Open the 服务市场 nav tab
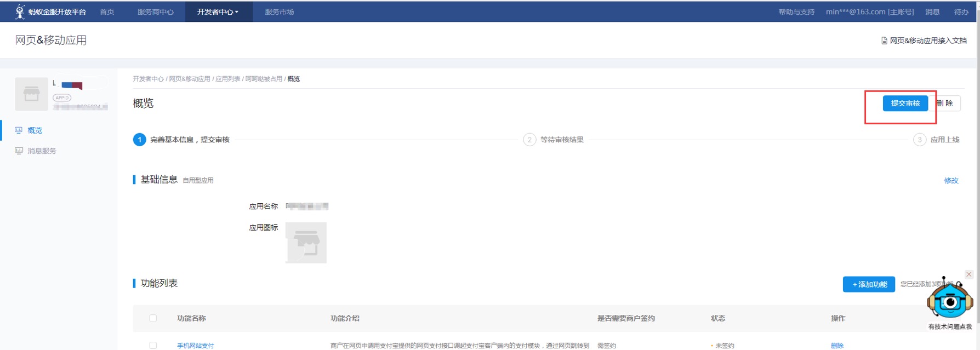This screenshot has width=980, height=350. pyautogui.click(x=279, y=12)
